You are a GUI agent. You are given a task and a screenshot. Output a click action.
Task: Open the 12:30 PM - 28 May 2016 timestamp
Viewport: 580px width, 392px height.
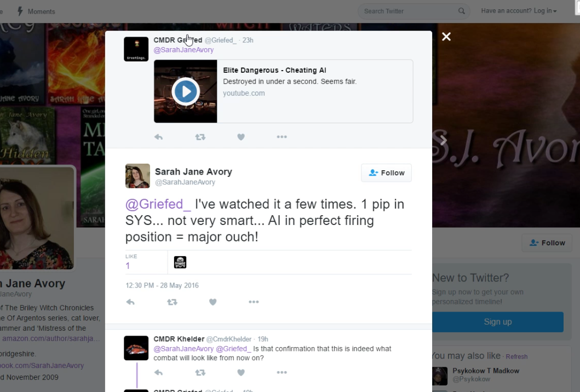[x=162, y=285]
